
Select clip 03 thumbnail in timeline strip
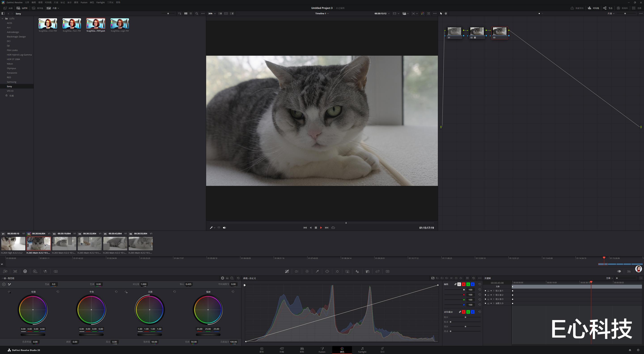pos(64,244)
